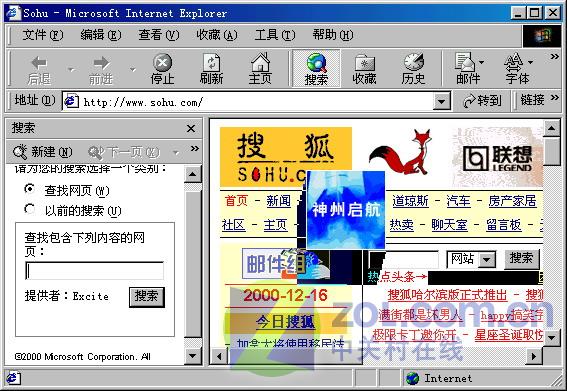Open the 编辑(E) menu

click(101, 35)
